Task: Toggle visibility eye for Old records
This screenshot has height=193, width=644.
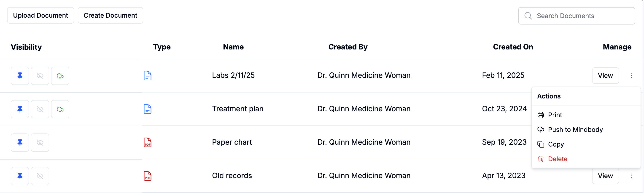Action: 40,176
